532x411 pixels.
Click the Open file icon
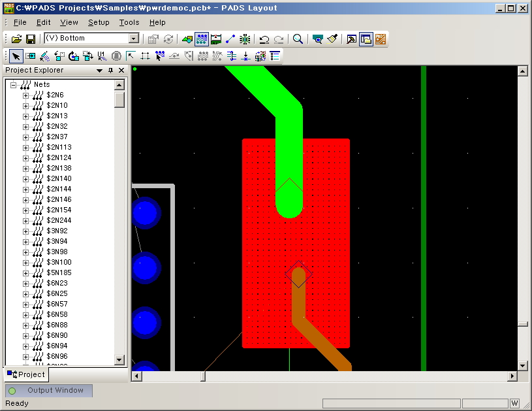[16, 39]
